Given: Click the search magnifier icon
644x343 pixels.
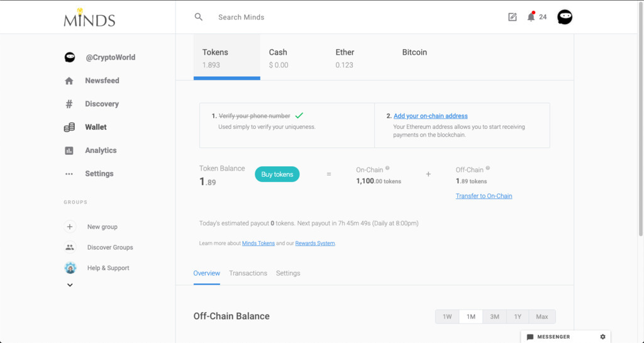Looking at the screenshot, I should pos(199,17).
